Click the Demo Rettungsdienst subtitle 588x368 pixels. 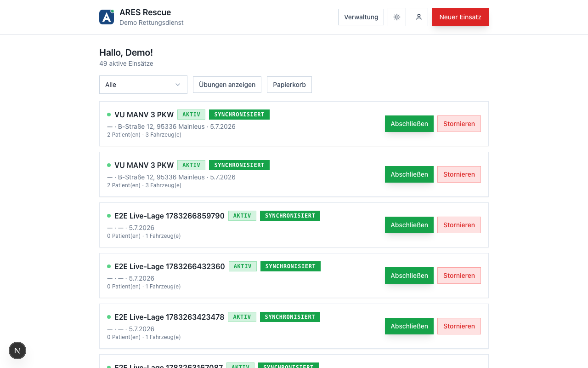tap(152, 23)
